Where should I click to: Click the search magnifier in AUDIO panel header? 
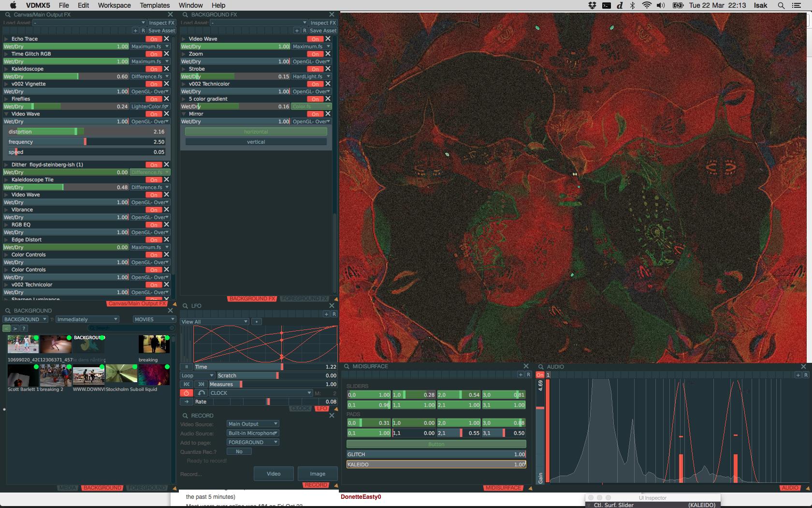(541, 367)
